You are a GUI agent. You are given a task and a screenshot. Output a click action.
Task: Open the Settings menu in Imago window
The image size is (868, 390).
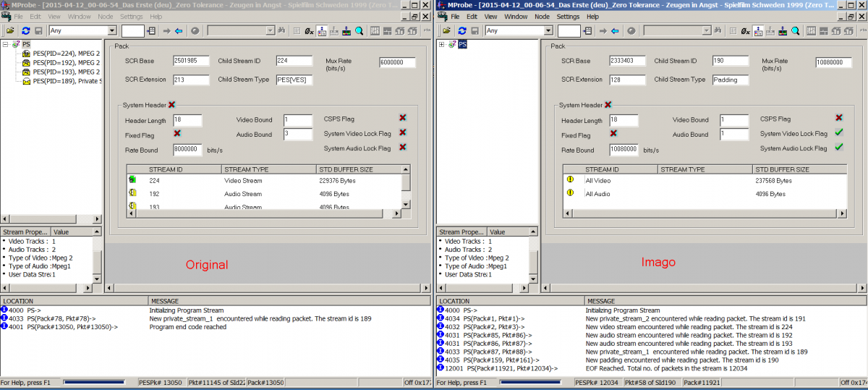pos(568,16)
